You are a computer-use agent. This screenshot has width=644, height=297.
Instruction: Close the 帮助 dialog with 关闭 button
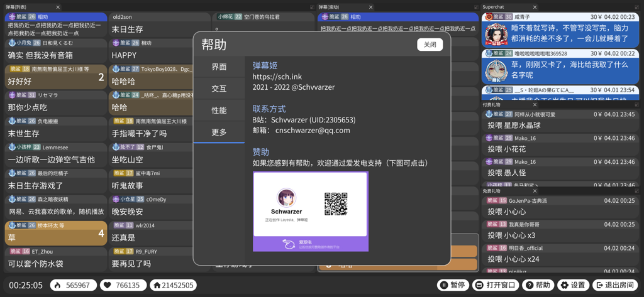pyautogui.click(x=430, y=45)
